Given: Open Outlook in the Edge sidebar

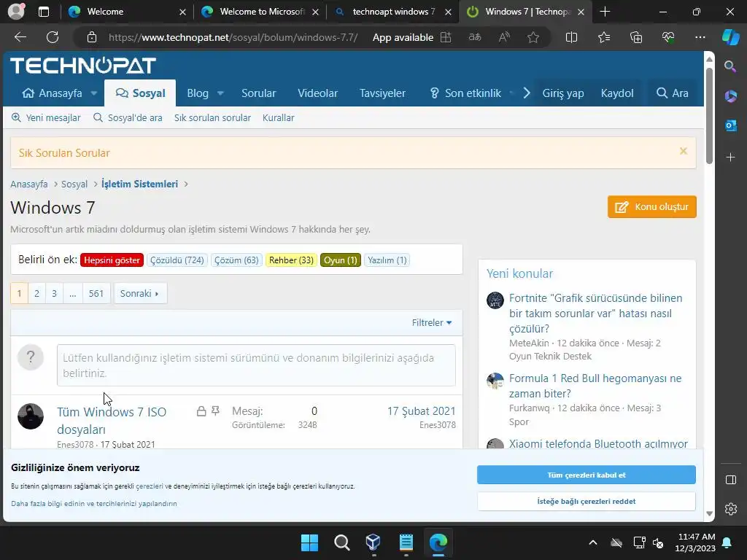Looking at the screenshot, I should [730, 125].
